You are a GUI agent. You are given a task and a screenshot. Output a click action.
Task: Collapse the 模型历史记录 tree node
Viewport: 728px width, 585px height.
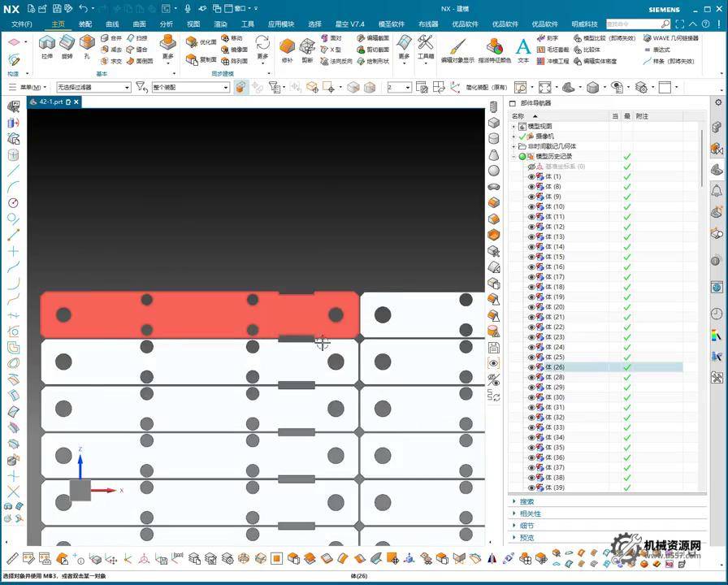pos(513,156)
